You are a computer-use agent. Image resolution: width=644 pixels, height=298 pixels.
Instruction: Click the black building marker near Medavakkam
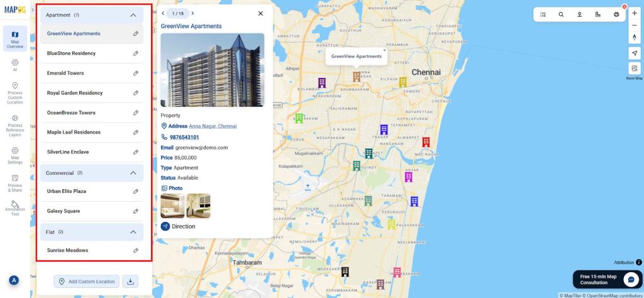tap(345, 272)
